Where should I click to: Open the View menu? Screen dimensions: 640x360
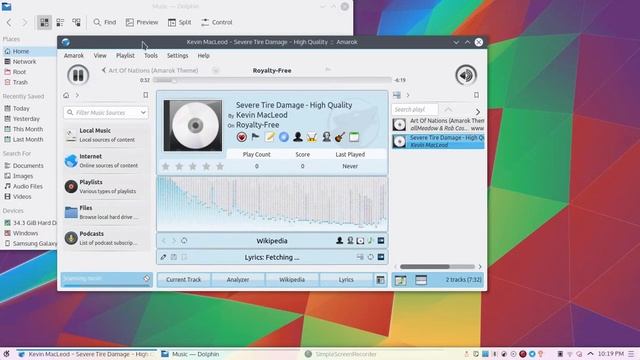pos(100,56)
